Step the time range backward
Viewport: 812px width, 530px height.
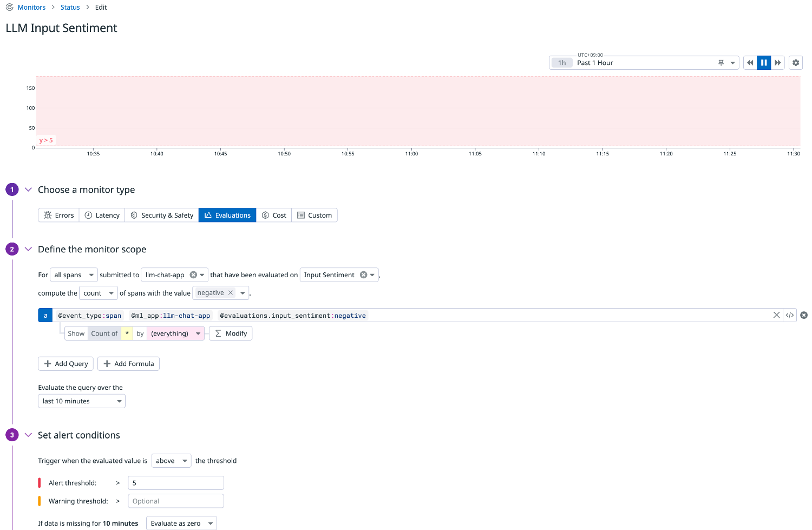[750, 63]
